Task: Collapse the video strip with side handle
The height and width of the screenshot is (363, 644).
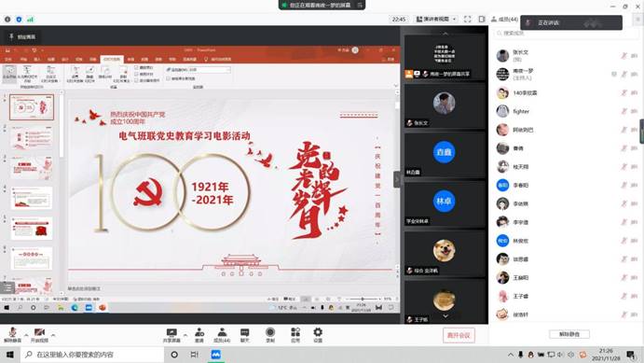Action: coord(397,179)
